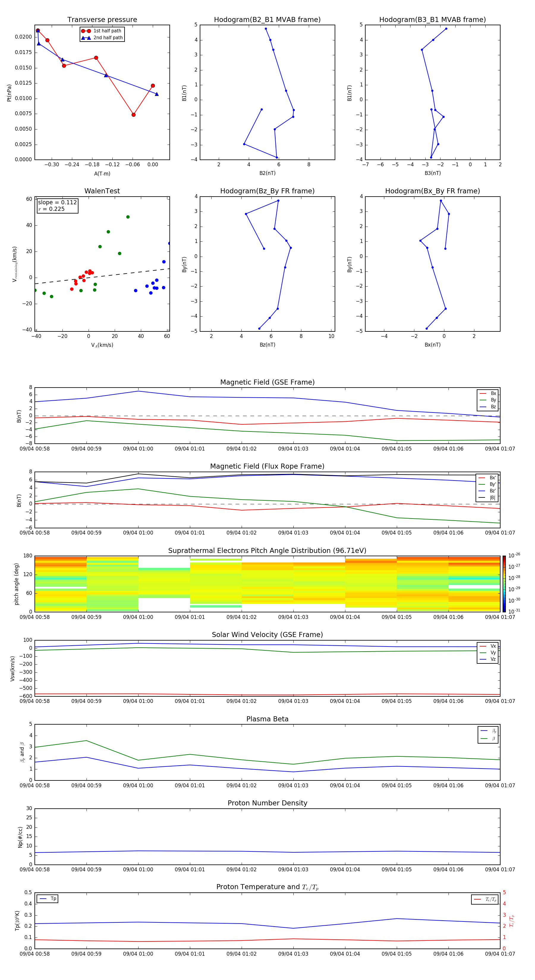Screen dimensions: 535x980
Task: Click lowest red marker in Transverse pressure
Action: pyautogui.click(x=134, y=115)
